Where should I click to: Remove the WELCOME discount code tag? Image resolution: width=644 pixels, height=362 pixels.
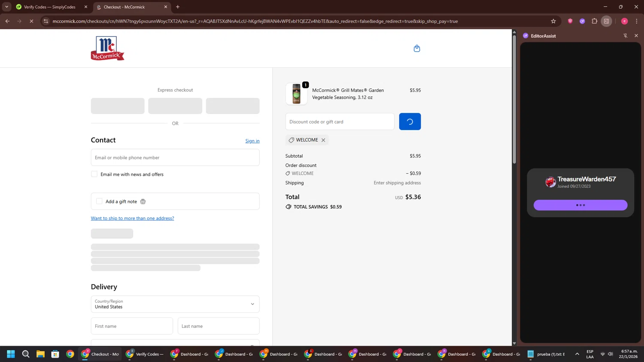click(323, 140)
